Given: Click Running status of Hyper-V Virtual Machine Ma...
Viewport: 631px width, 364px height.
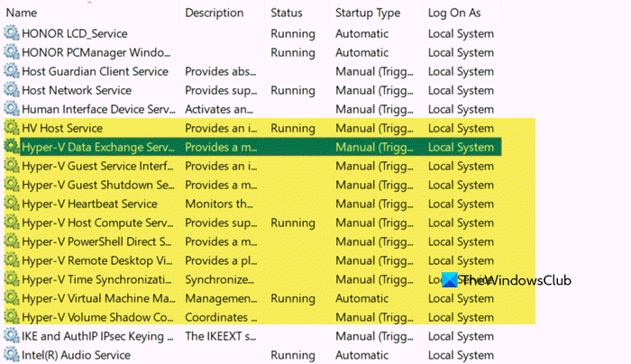Looking at the screenshot, I should coord(293,298).
